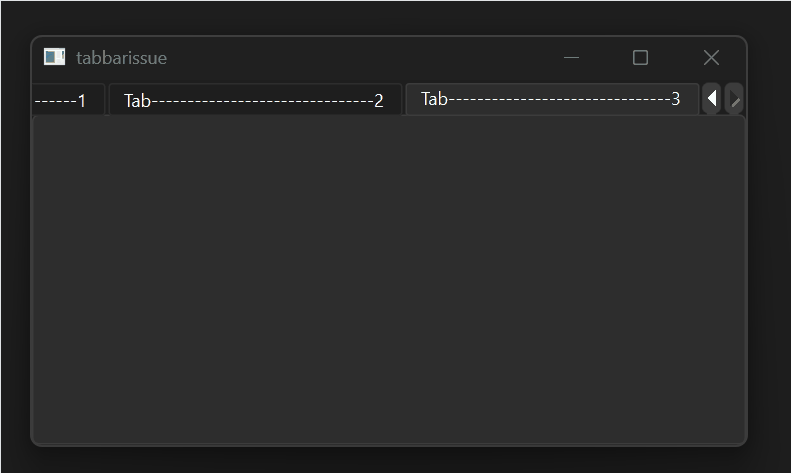Screen dimensions: 791x473
Task: Open the tabbarissue window icon menu
Action: (54, 57)
